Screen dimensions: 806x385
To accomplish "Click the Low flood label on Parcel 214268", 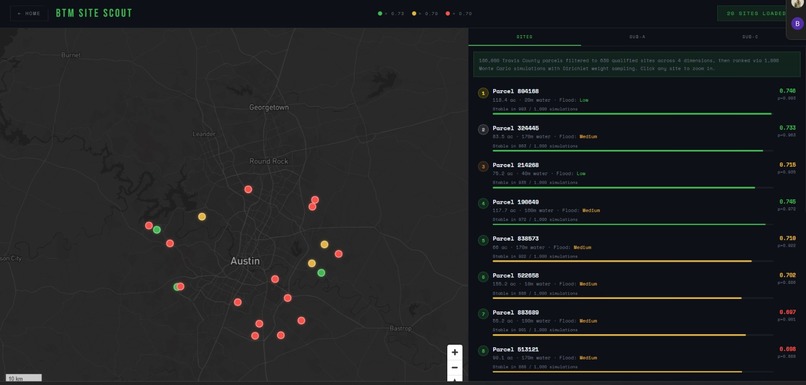I will pos(581,174).
